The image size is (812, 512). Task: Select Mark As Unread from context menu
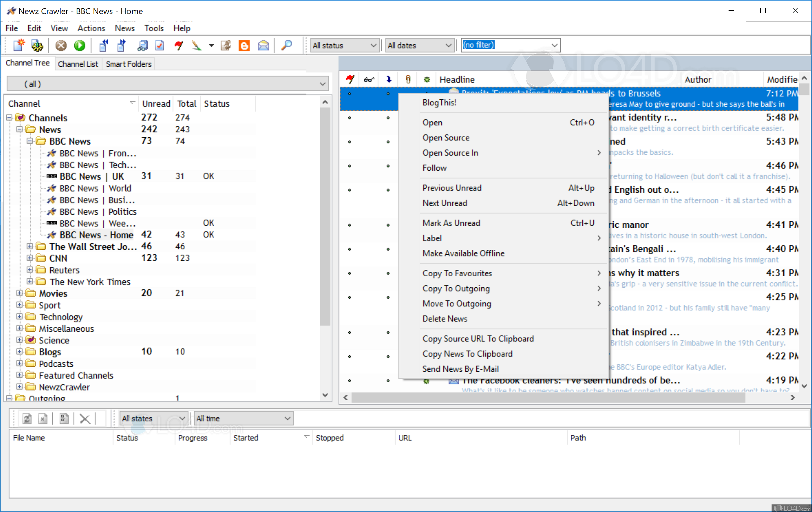tap(451, 223)
